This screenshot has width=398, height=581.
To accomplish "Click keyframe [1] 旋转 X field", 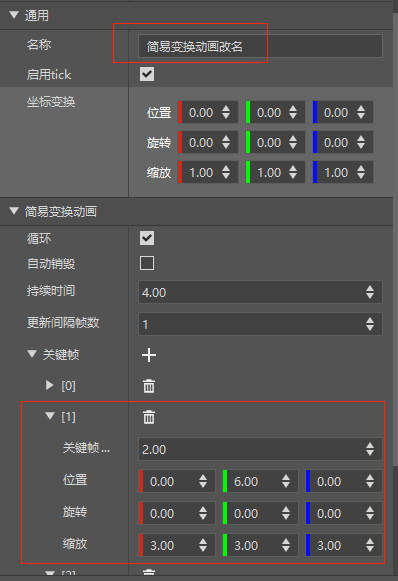I will 177,513.
